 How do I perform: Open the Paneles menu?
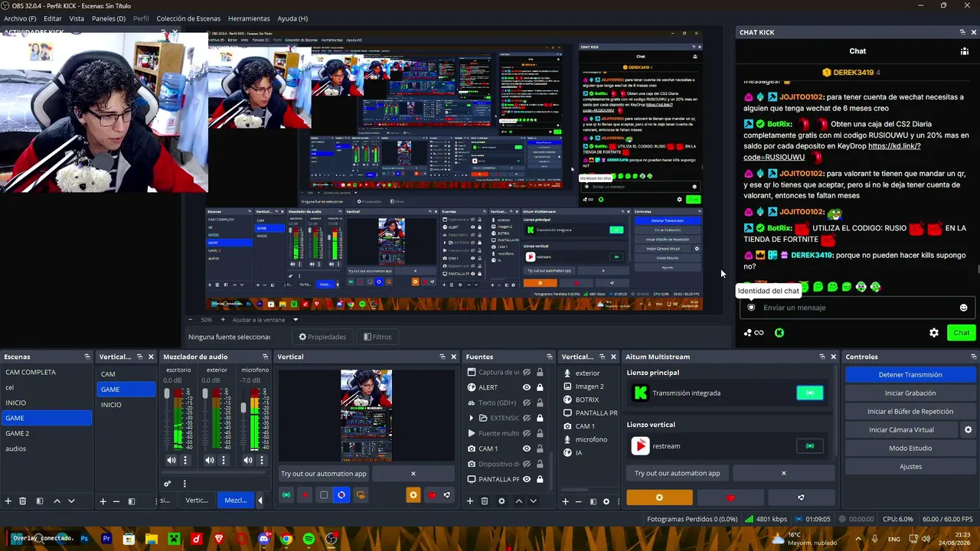point(109,18)
